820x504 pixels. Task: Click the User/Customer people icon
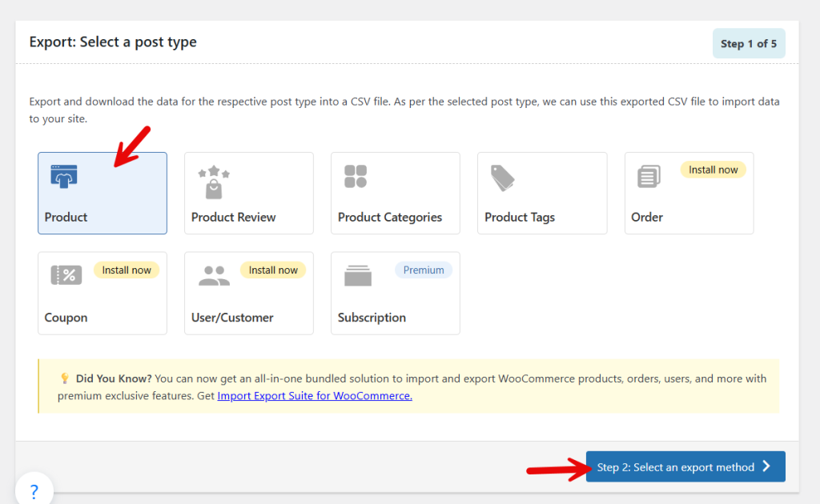214,276
